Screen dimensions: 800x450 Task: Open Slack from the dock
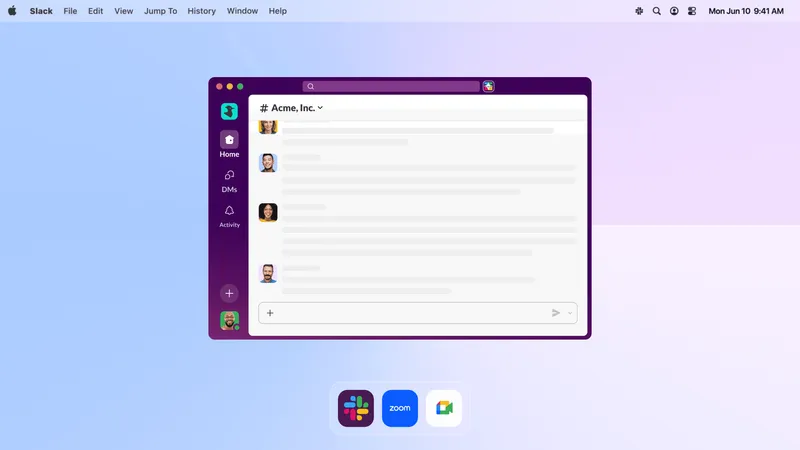tap(356, 408)
